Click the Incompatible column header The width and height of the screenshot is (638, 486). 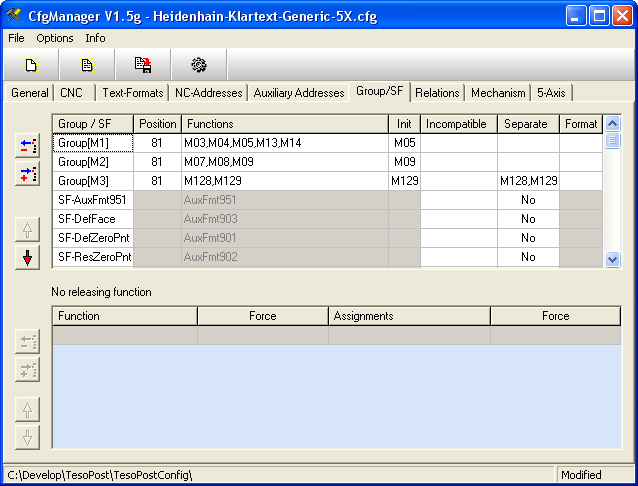pyautogui.click(x=458, y=124)
